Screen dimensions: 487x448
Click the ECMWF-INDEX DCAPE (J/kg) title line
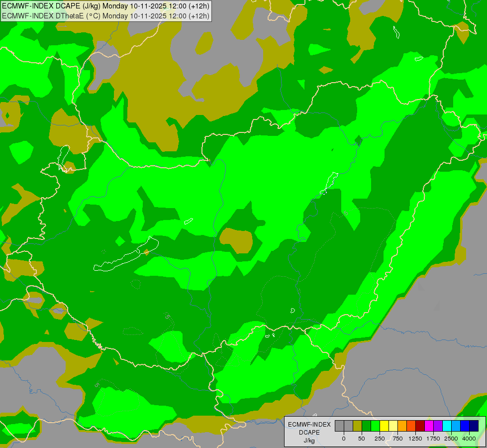[105, 6]
